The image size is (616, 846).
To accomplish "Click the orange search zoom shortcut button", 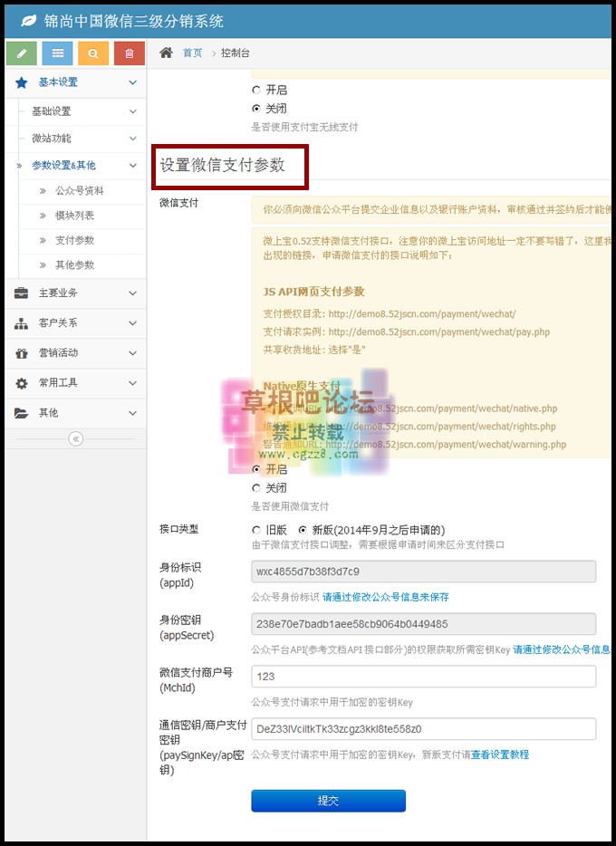I will click(x=93, y=53).
